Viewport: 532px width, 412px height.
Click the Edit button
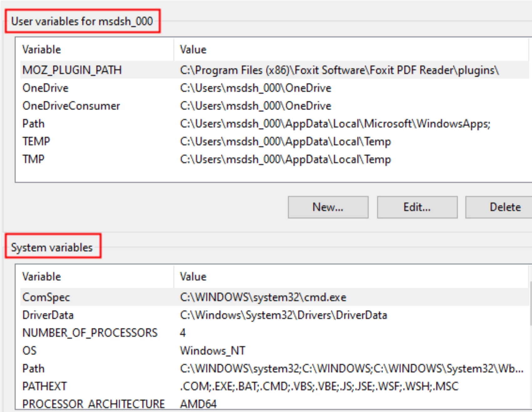(x=417, y=207)
